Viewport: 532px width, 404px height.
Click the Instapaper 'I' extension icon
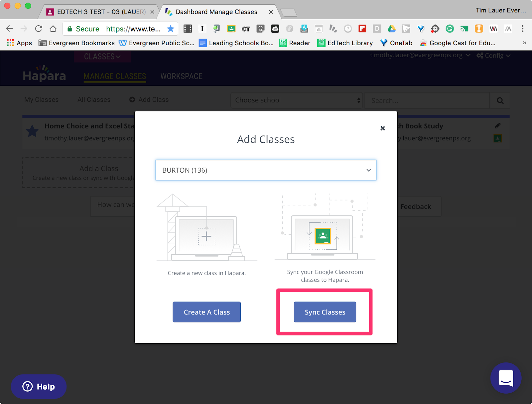[x=202, y=29]
